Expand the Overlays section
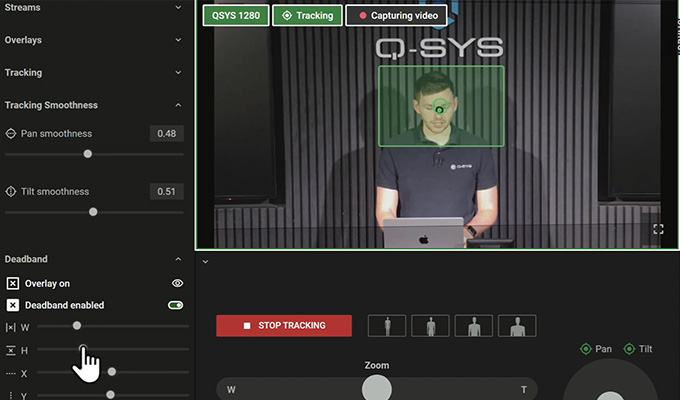Screen dimensions: 680x400 coord(178,40)
